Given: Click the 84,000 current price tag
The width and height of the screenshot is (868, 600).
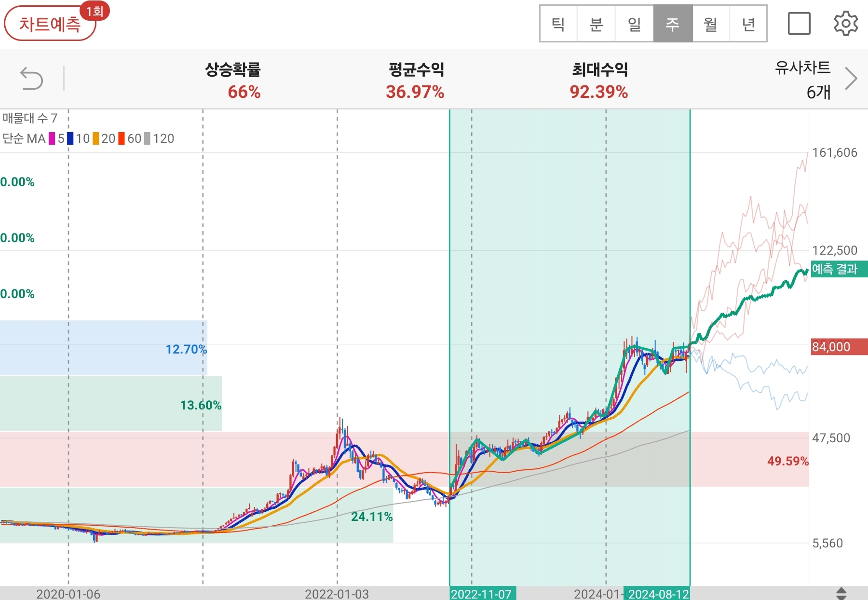Looking at the screenshot, I should click(x=839, y=347).
